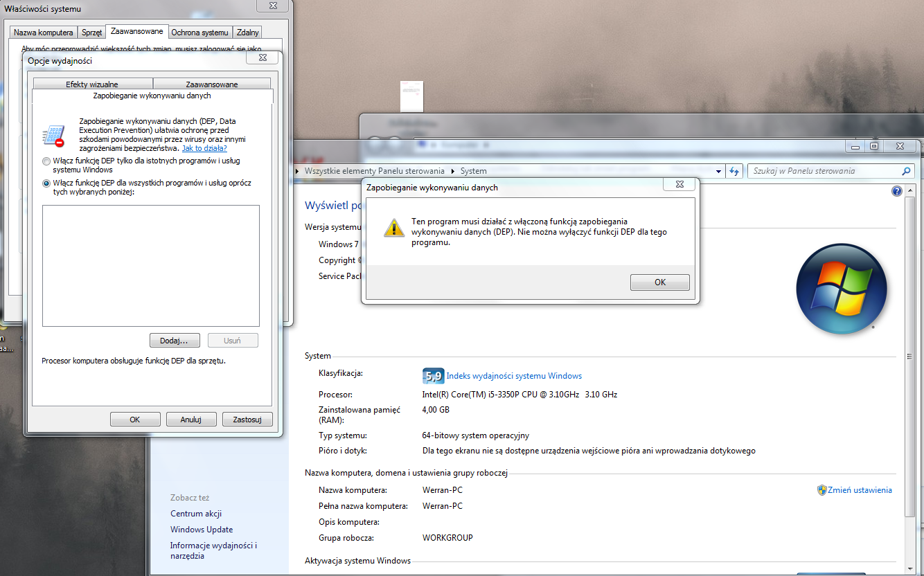Image resolution: width=924 pixels, height=576 pixels.
Task: Select DEP for all programs except selected
Action: point(46,183)
